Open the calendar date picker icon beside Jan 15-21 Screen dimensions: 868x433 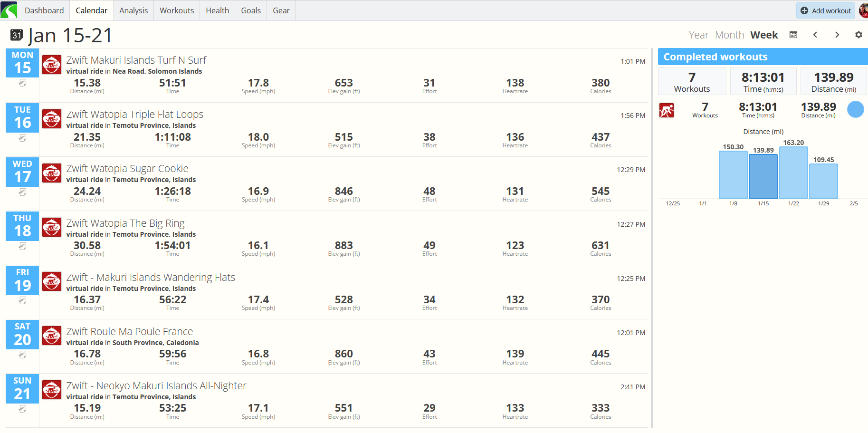(x=17, y=35)
